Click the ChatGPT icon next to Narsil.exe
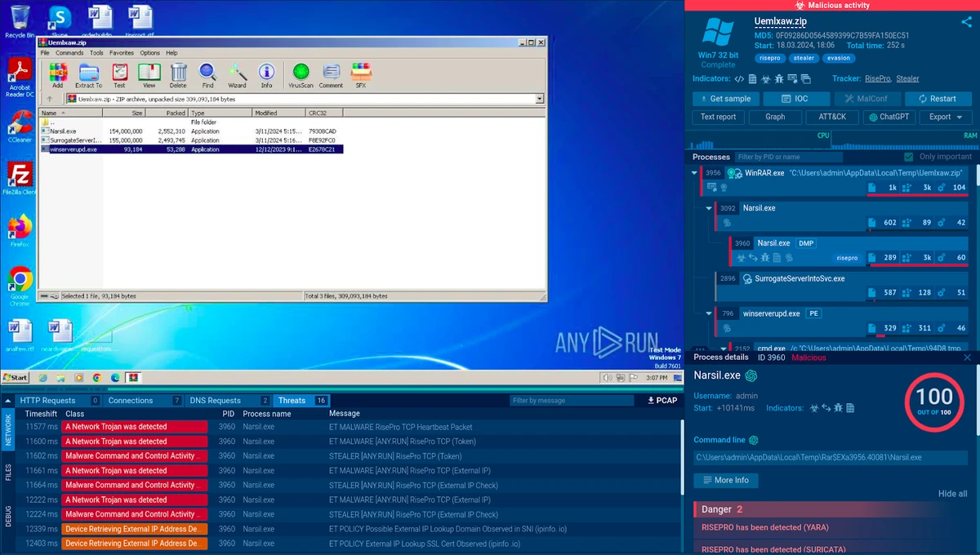The height and width of the screenshot is (555, 980). click(x=751, y=375)
